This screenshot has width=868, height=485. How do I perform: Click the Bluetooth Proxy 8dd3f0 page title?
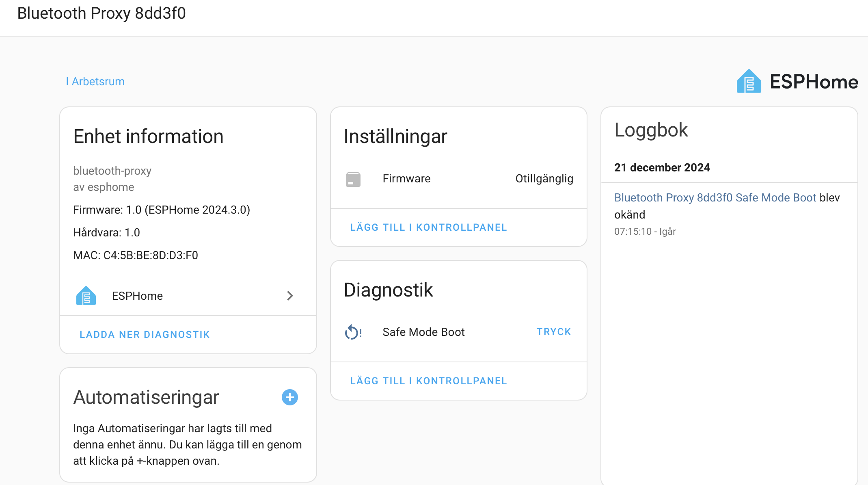[101, 13]
